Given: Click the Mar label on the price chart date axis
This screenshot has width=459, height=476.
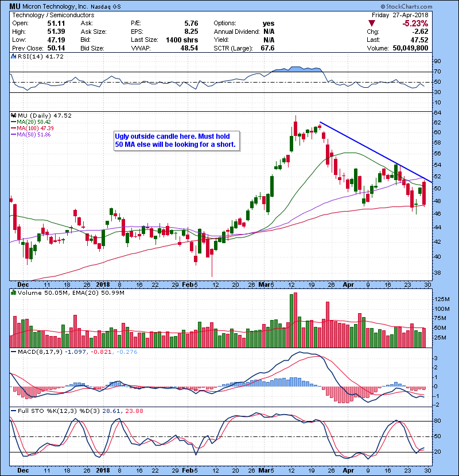Looking at the screenshot, I should [x=264, y=284].
